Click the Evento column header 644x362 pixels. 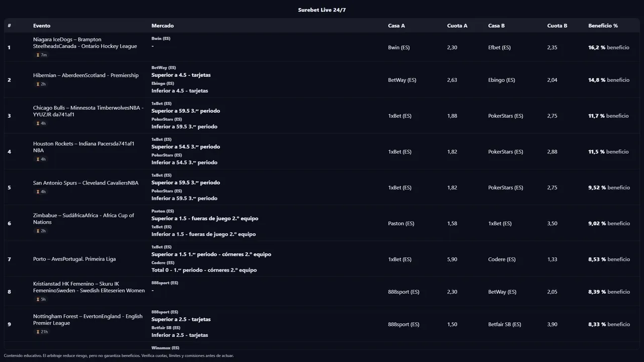(x=42, y=26)
